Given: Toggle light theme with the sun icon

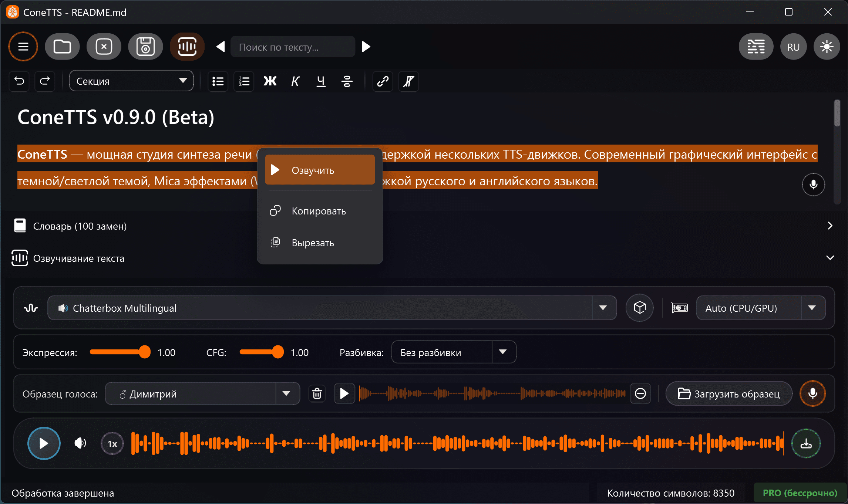Looking at the screenshot, I should 827,47.
